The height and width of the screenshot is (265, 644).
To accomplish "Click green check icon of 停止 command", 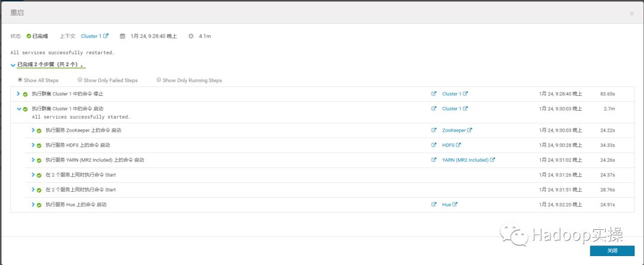I will pyautogui.click(x=26, y=94).
